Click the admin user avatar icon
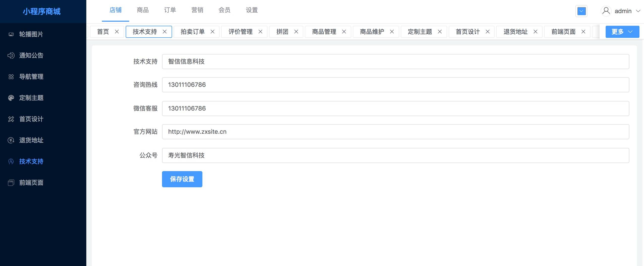Screen dimensions: 644x266 606,11
